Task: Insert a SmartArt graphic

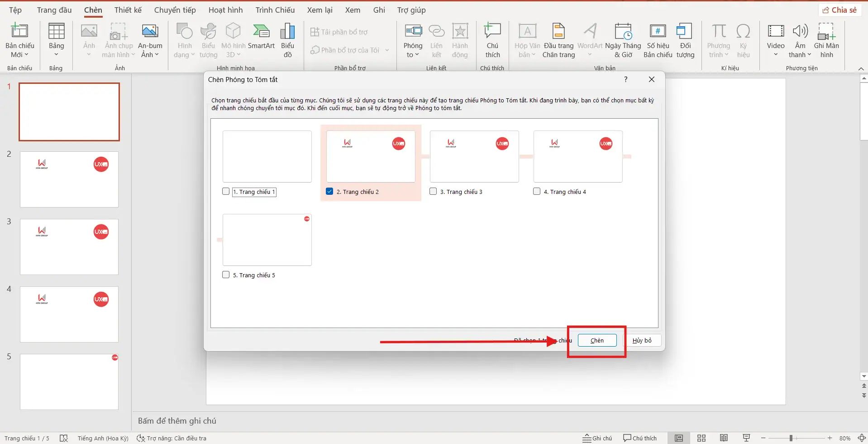Action: (x=262, y=40)
